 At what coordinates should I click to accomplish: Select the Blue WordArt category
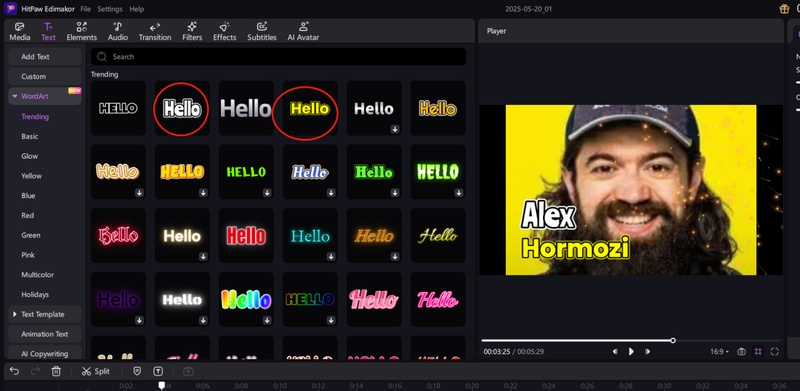click(29, 196)
